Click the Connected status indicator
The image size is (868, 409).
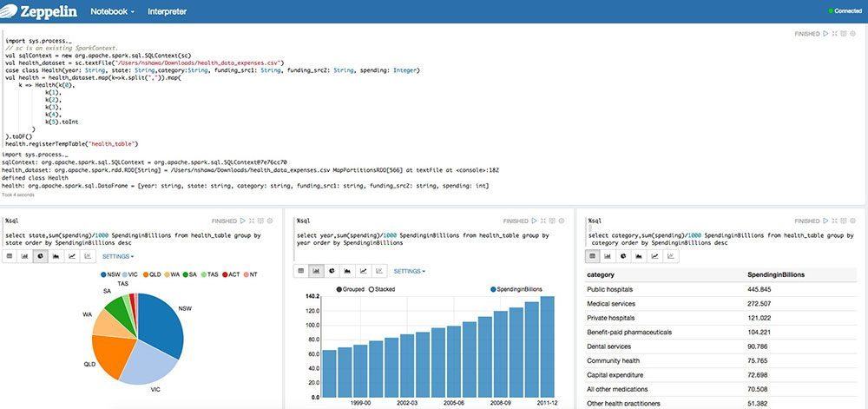pyautogui.click(x=845, y=11)
